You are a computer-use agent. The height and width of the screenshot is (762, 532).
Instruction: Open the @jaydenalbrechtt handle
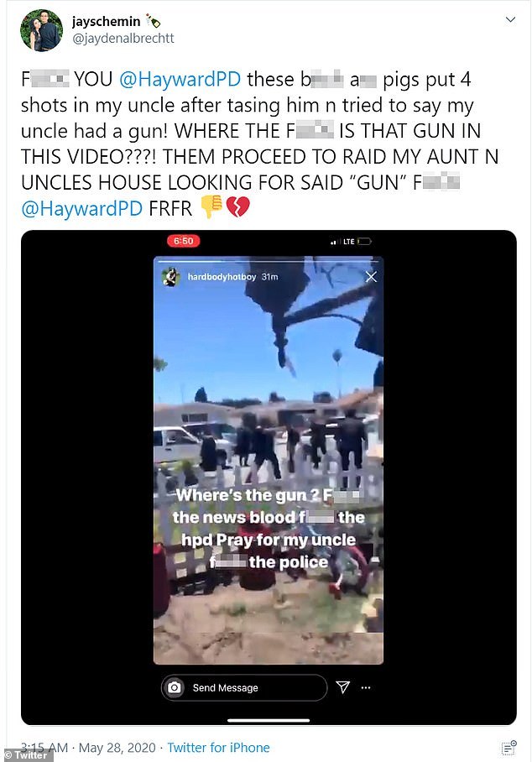click(123, 39)
